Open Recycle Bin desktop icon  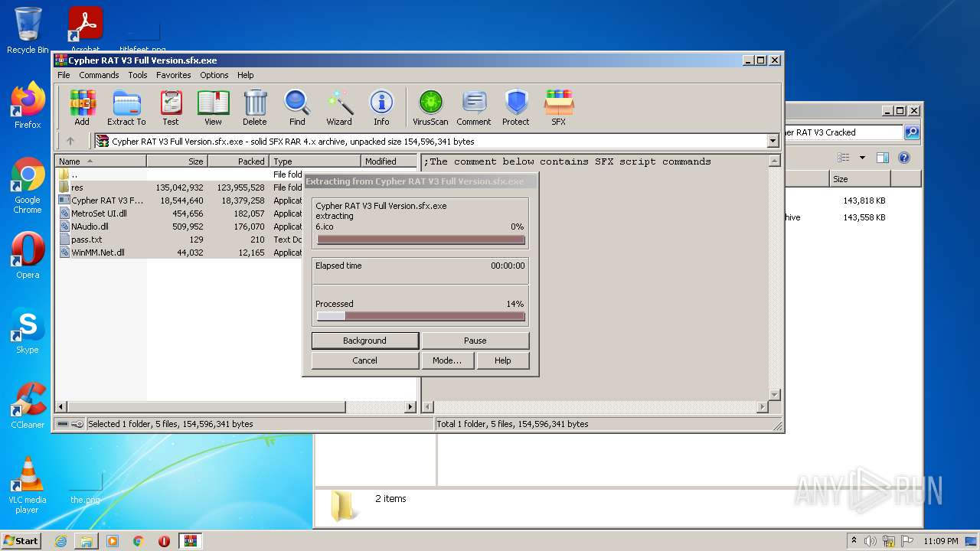tap(28, 31)
